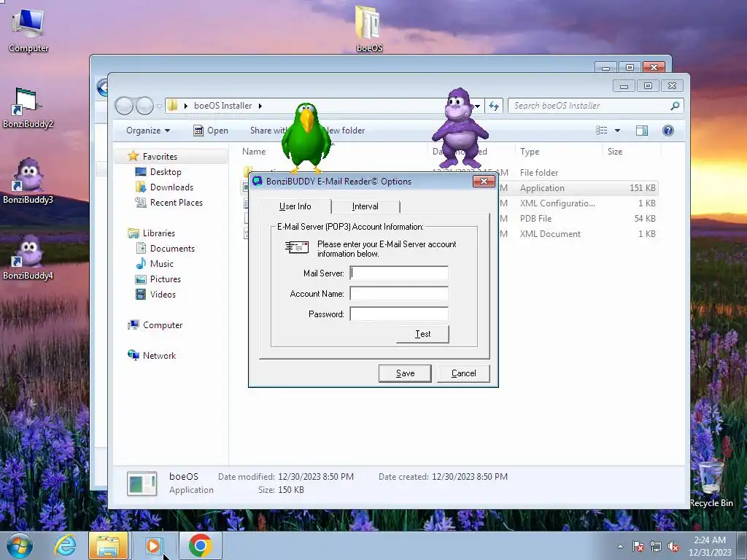Click the Password input field
The image size is (747, 560).
[x=399, y=314]
